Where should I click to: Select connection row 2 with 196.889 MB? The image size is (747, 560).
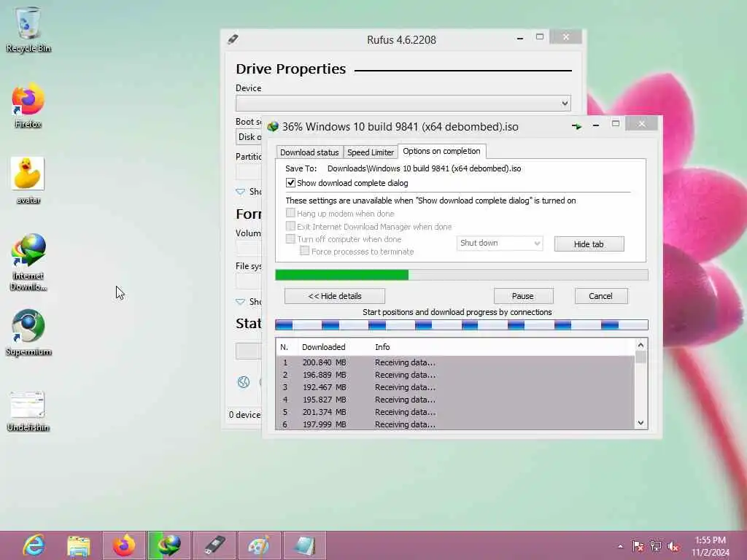[x=455, y=375]
